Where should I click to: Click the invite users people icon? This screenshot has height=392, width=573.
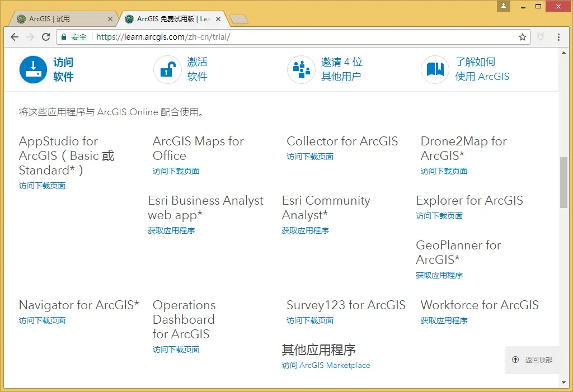[301, 69]
